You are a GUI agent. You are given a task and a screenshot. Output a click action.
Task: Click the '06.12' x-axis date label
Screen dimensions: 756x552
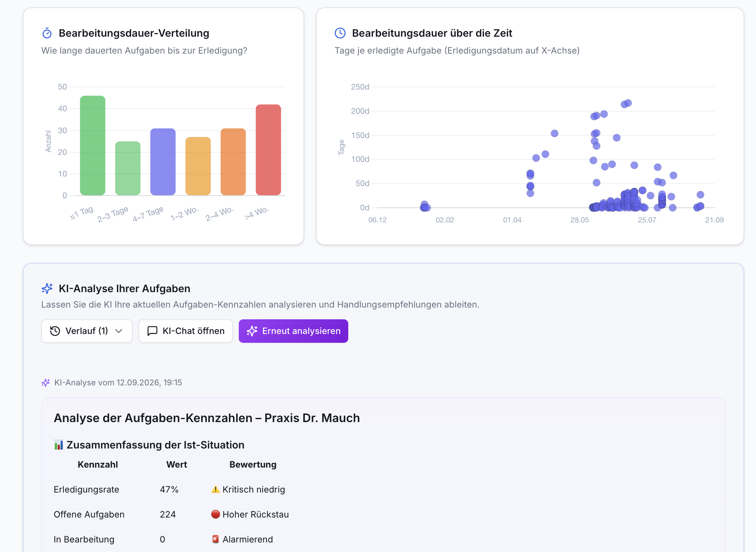pos(377,220)
